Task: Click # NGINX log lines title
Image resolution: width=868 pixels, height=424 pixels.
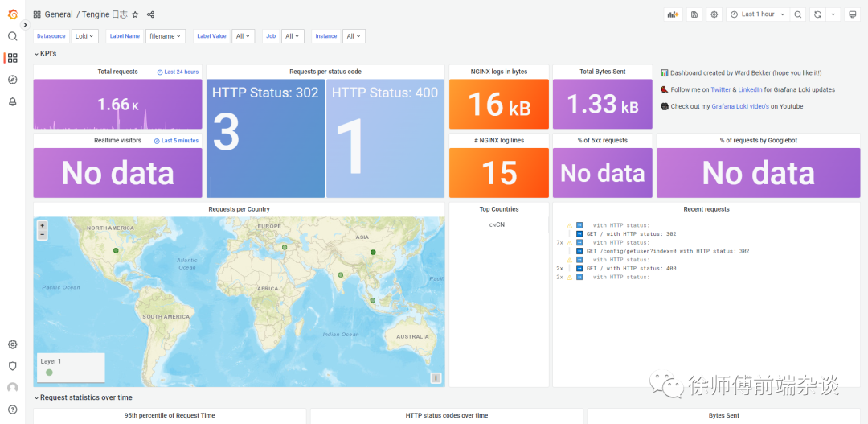Action: pos(499,140)
